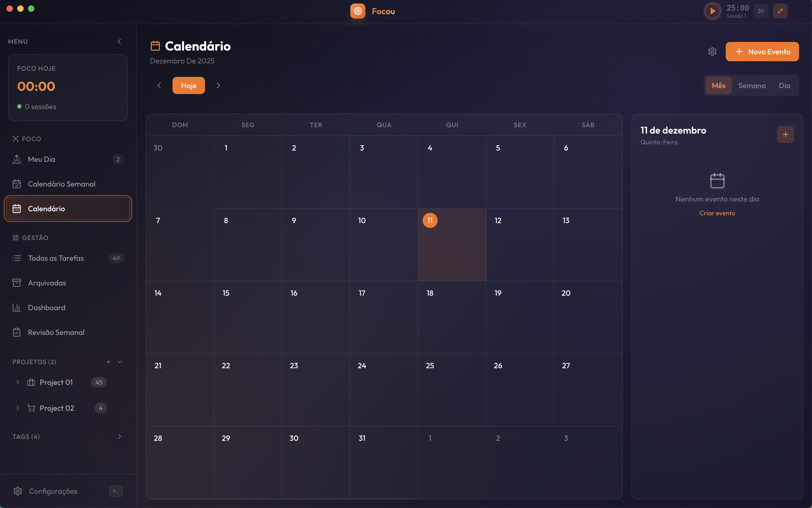Click the plus icon to add a project
The height and width of the screenshot is (508, 812).
point(108,362)
